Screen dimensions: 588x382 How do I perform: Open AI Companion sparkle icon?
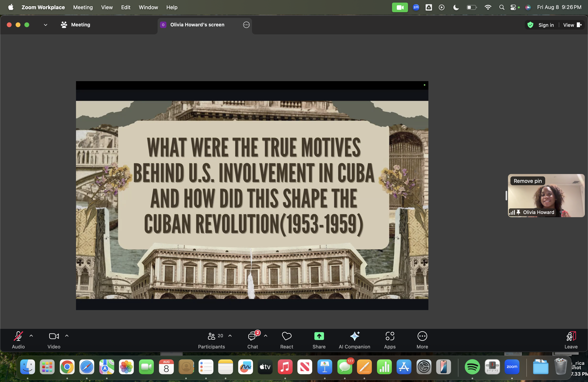355,336
